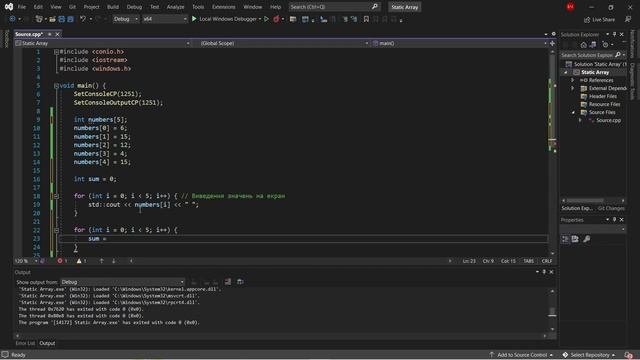Click the yellow warning count indicator
The image size is (640, 360).
click(x=81, y=261)
